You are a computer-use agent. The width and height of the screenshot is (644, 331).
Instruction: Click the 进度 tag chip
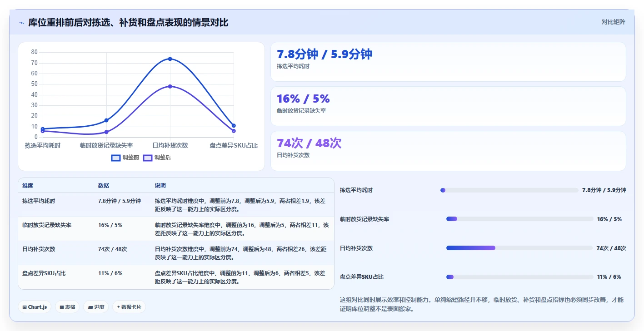[x=96, y=307]
